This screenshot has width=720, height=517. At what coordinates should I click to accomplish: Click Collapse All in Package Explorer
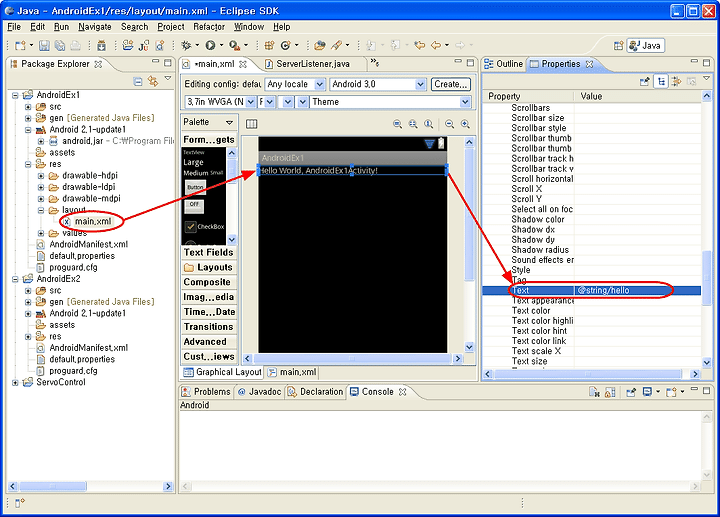coord(138,81)
